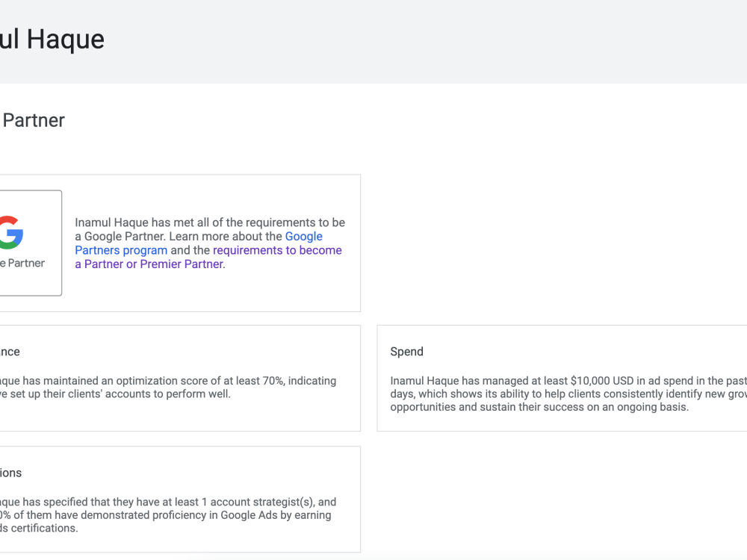Click the colorful Google G logo

tap(11, 232)
